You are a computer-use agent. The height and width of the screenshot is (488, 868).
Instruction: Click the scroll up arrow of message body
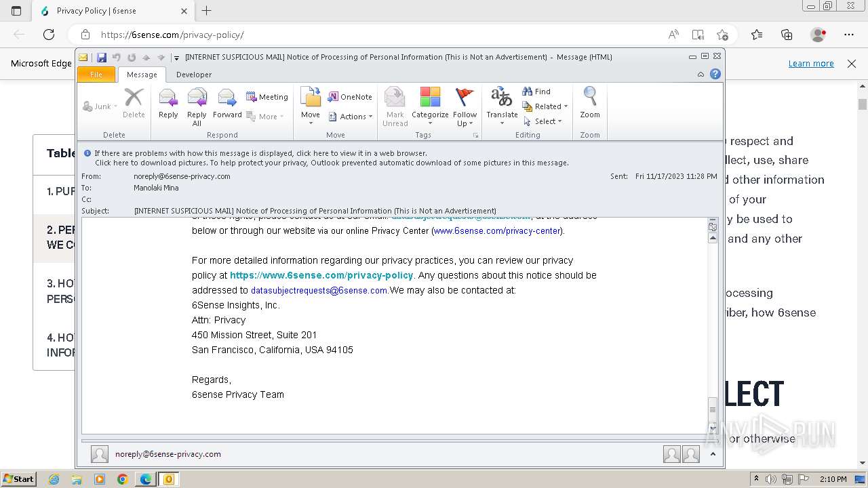713,238
